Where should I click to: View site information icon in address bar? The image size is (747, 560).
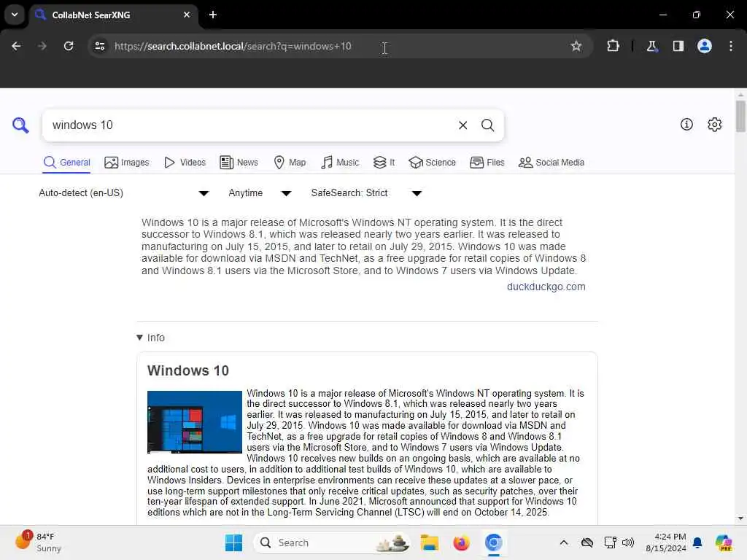99,46
